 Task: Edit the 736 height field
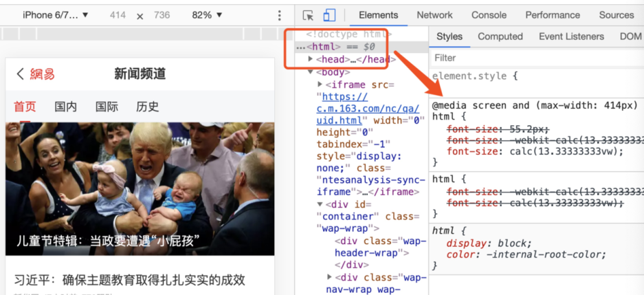[162, 15]
